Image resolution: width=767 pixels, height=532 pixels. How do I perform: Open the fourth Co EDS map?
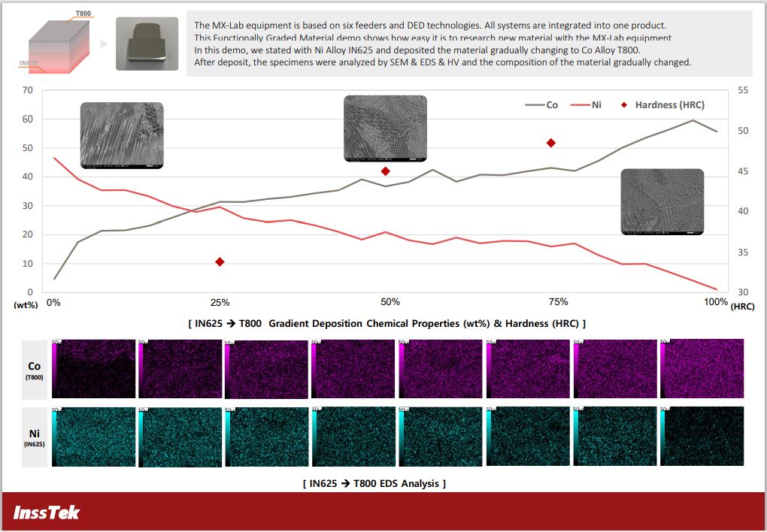[x=353, y=369]
